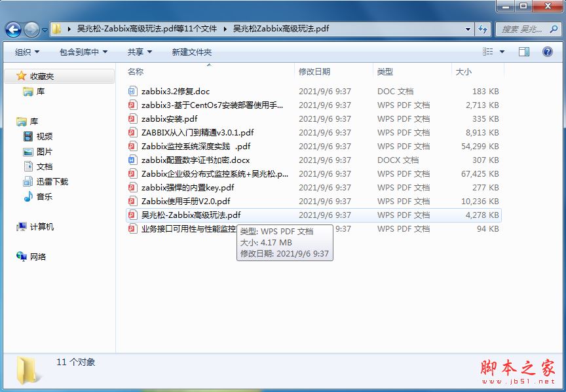Open the 共享 menu

140,52
